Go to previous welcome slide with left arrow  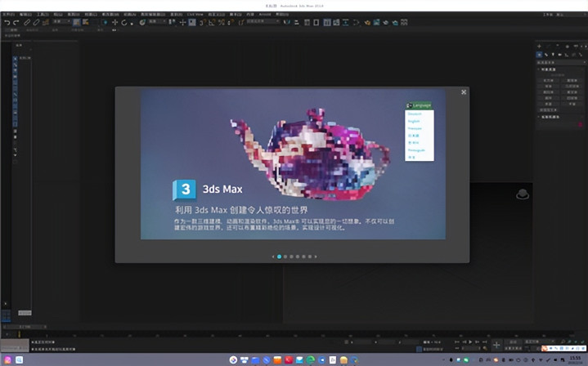[272, 257]
